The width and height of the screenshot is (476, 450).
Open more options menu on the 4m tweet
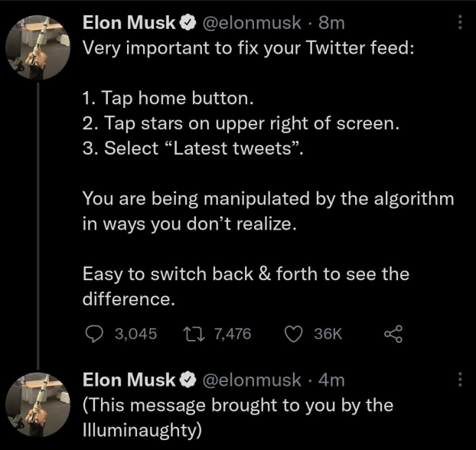[x=459, y=380]
